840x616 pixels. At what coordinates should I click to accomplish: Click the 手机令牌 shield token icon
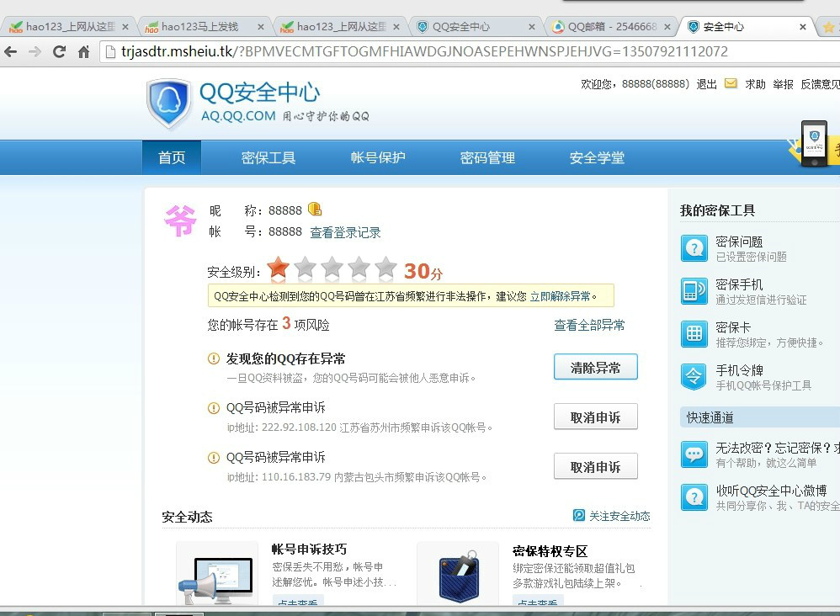click(x=694, y=376)
